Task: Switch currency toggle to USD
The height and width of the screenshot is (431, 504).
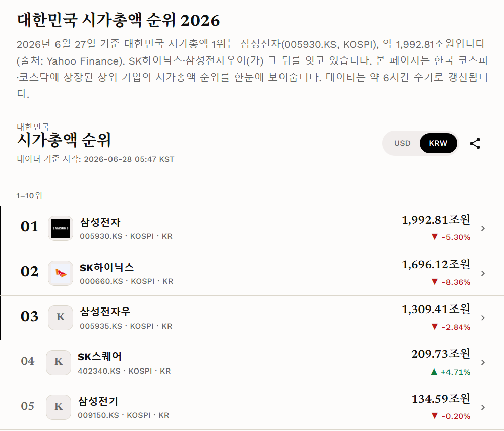Action: (x=402, y=143)
